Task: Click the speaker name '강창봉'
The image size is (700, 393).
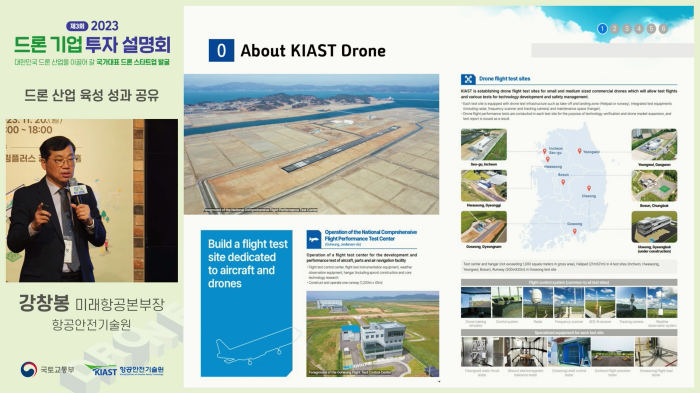Action: tap(44, 303)
